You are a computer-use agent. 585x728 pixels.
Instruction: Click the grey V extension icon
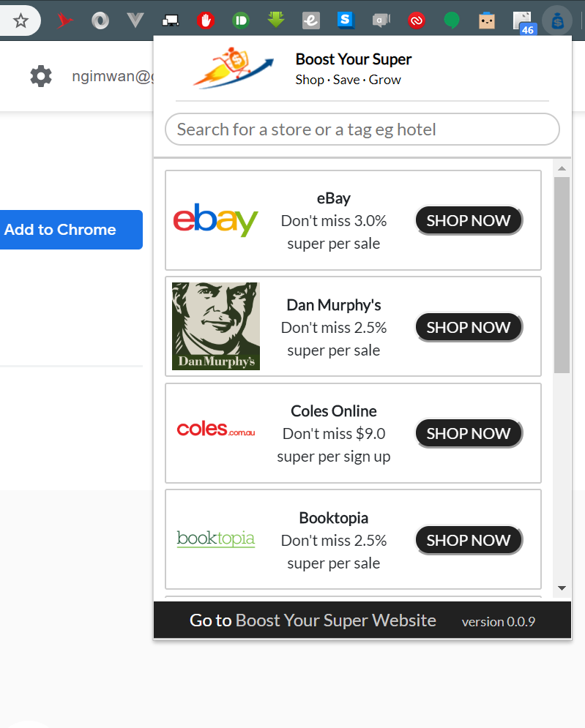pyautogui.click(x=135, y=20)
